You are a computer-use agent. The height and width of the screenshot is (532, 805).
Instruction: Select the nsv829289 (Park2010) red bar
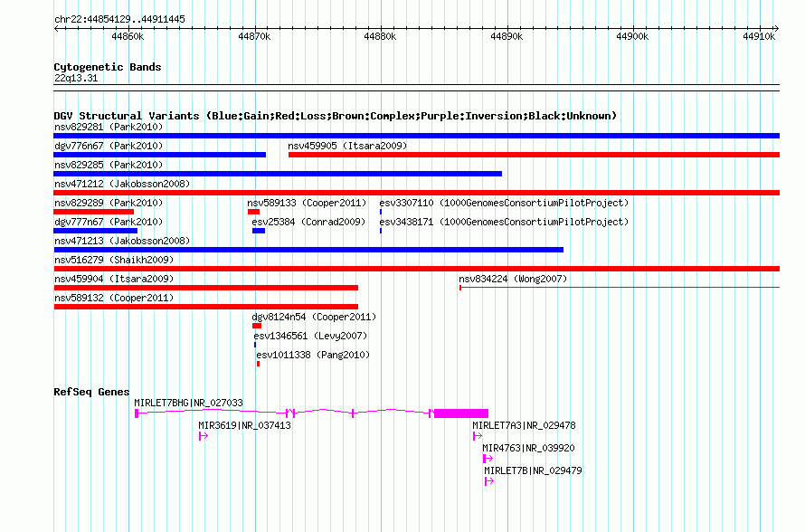pos(93,212)
